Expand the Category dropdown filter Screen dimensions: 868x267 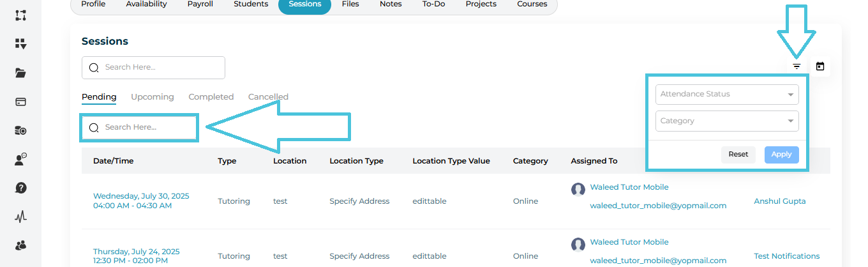(x=727, y=121)
